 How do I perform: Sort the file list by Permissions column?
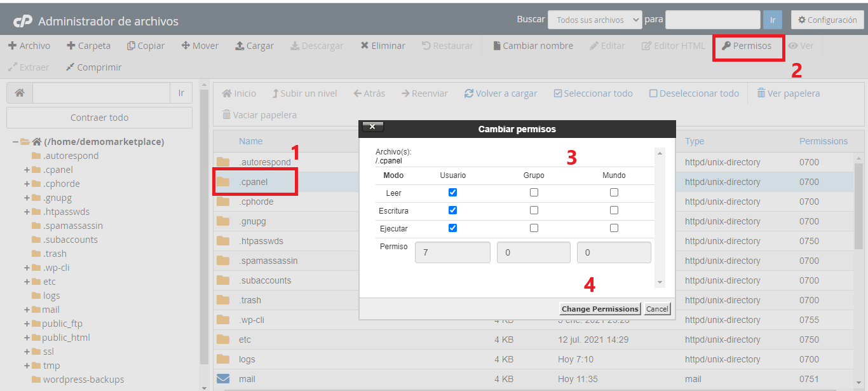[823, 141]
